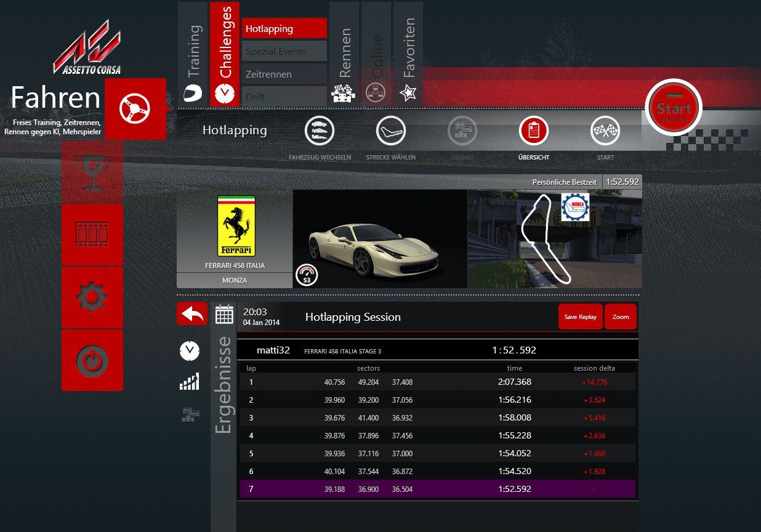Click the S3 tuning stage badge

tap(307, 275)
